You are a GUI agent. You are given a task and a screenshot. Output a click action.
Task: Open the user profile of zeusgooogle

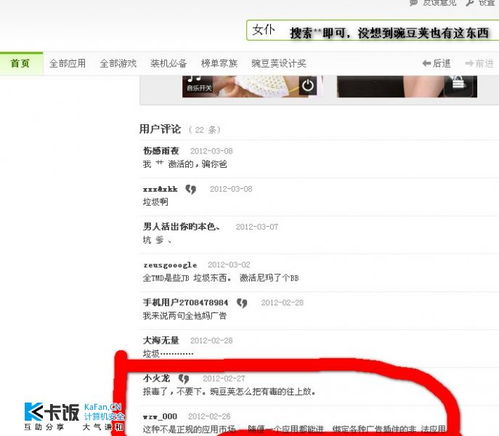click(170, 265)
